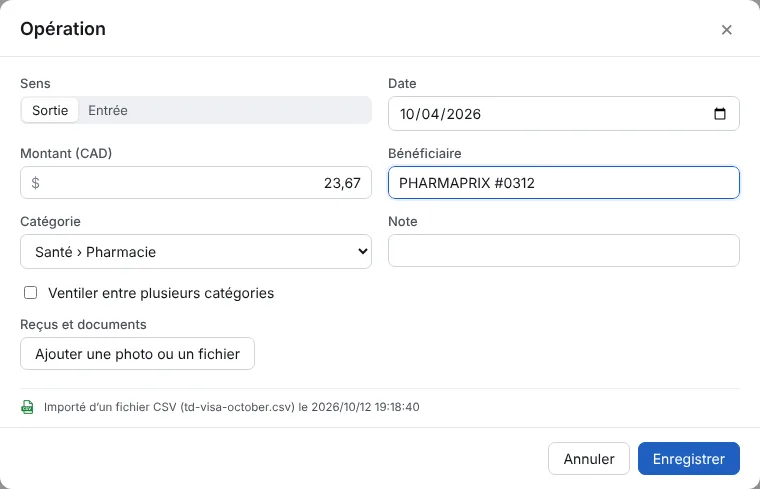
Task: Switch direction to Entrée
Action: tap(108, 110)
